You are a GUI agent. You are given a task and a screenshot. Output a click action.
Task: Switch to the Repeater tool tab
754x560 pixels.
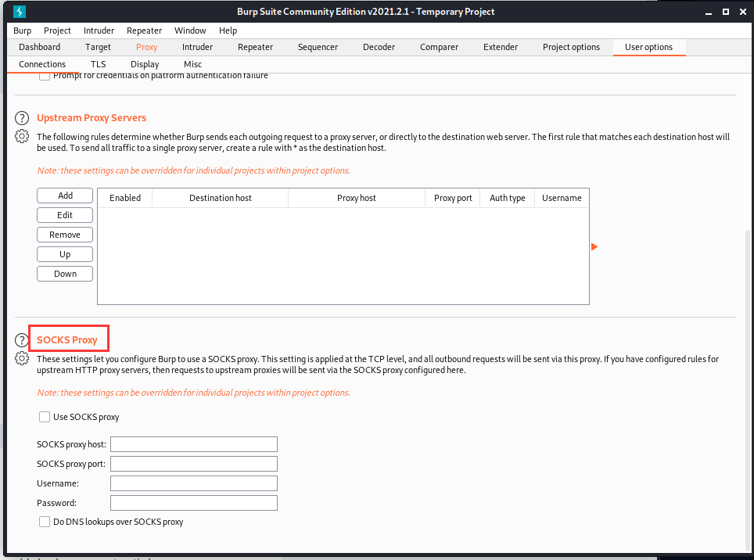pyautogui.click(x=255, y=47)
